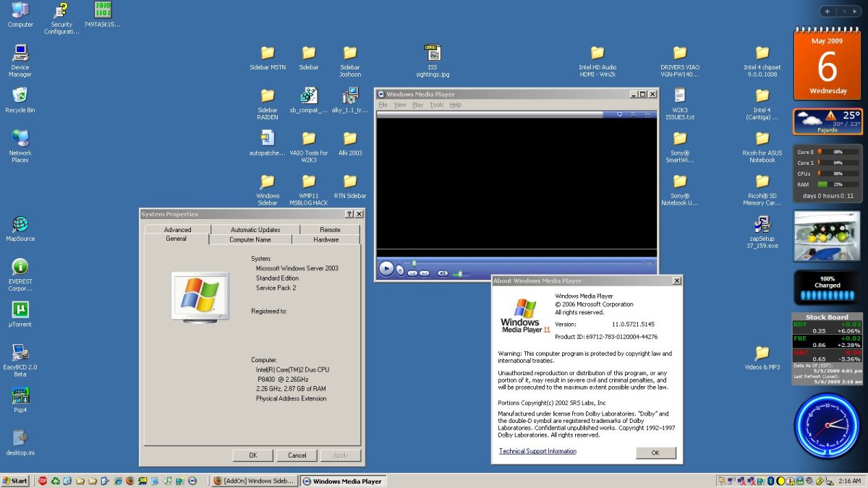This screenshot has height=488, width=868.
Task: Launch EVEREST Corporate desktop shortcut
Action: coord(20,275)
